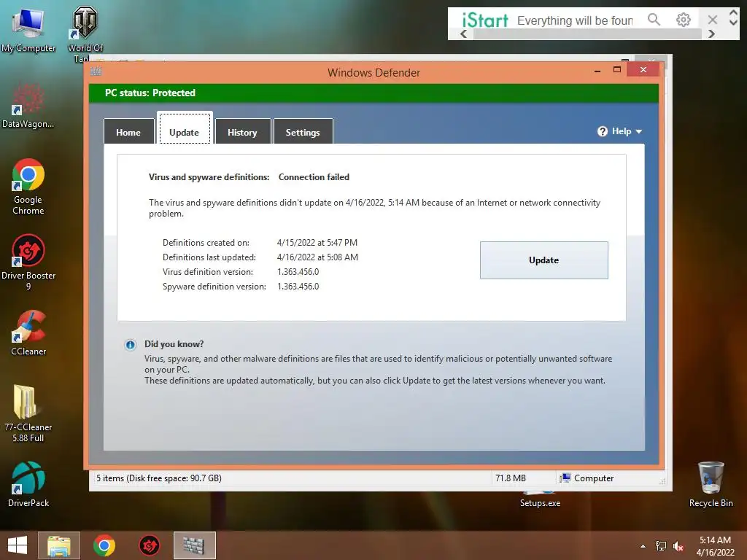The height and width of the screenshot is (560, 747).
Task: Click Computer in Explorer status bar
Action: point(587,478)
